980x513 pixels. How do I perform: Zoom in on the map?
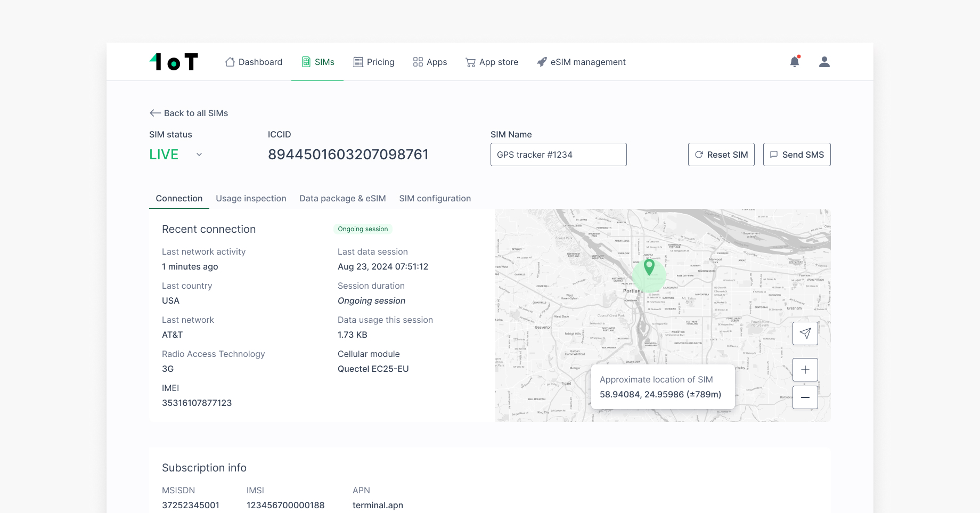805,369
